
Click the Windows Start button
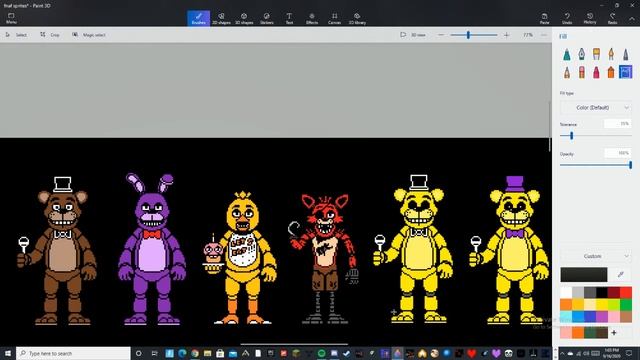7,353
